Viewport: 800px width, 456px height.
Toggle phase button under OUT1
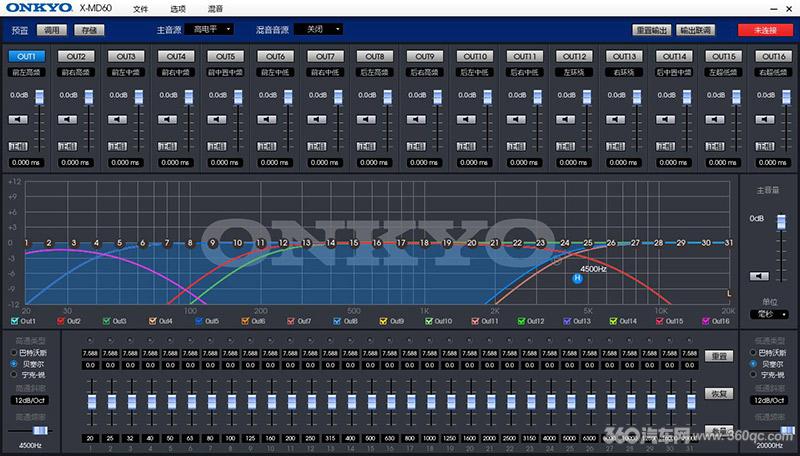pyautogui.click(x=18, y=146)
